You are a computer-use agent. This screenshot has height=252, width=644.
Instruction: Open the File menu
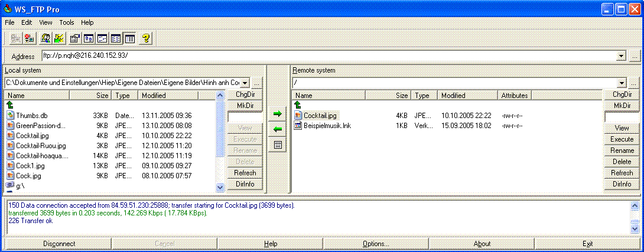9,22
